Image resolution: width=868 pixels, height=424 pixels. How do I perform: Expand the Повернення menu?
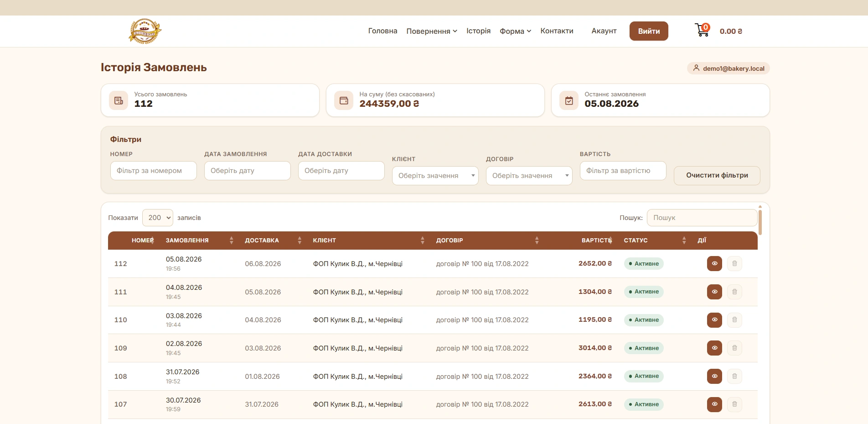point(432,31)
